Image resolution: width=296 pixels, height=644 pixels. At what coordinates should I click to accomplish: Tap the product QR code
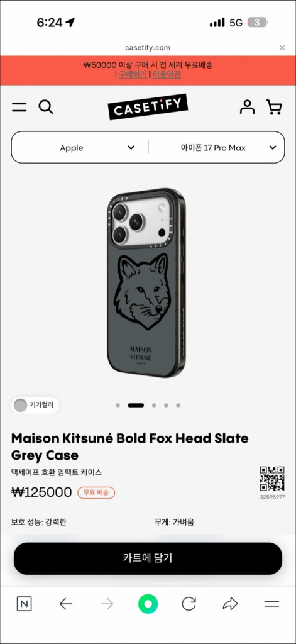click(272, 479)
